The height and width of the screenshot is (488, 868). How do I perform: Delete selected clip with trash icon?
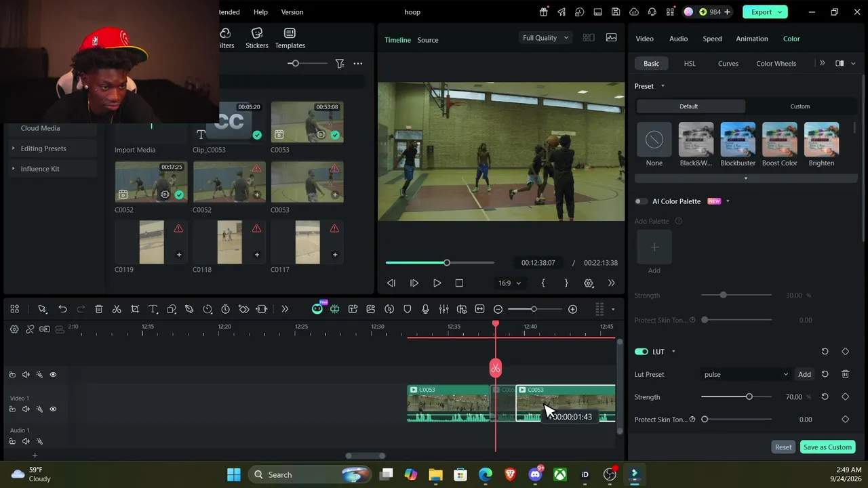click(x=99, y=309)
